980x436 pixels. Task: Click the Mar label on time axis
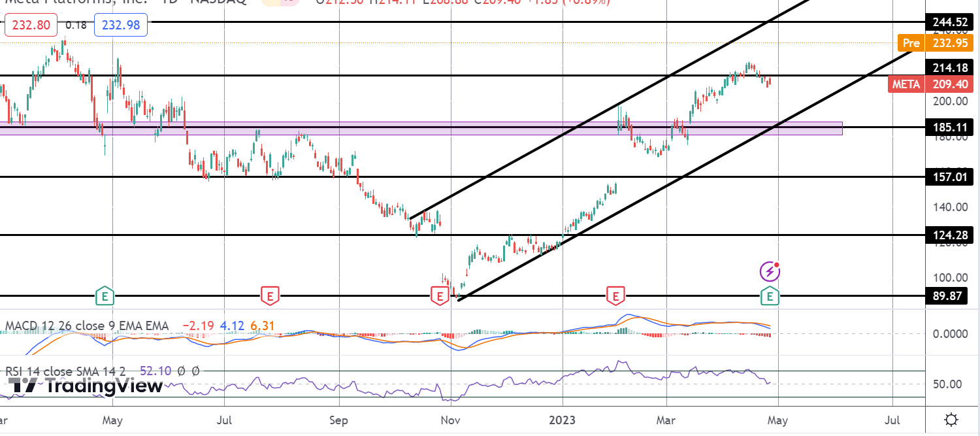point(666,419)
